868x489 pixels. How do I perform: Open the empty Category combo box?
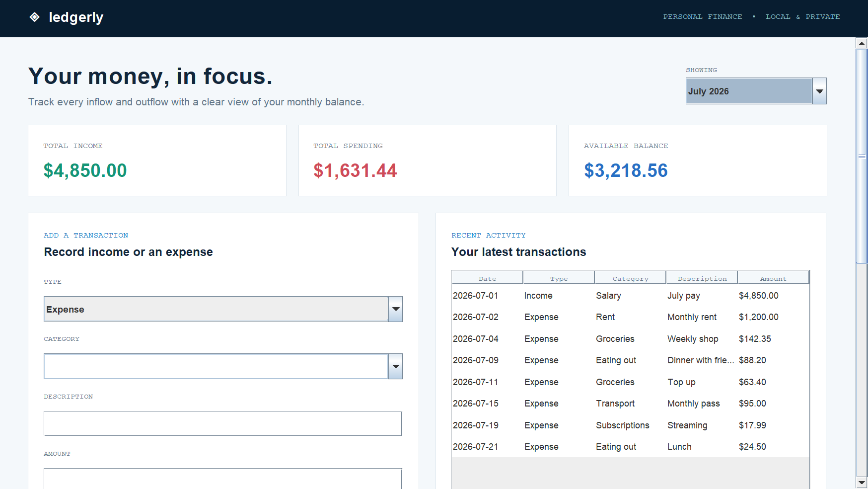tap(223, 366)
